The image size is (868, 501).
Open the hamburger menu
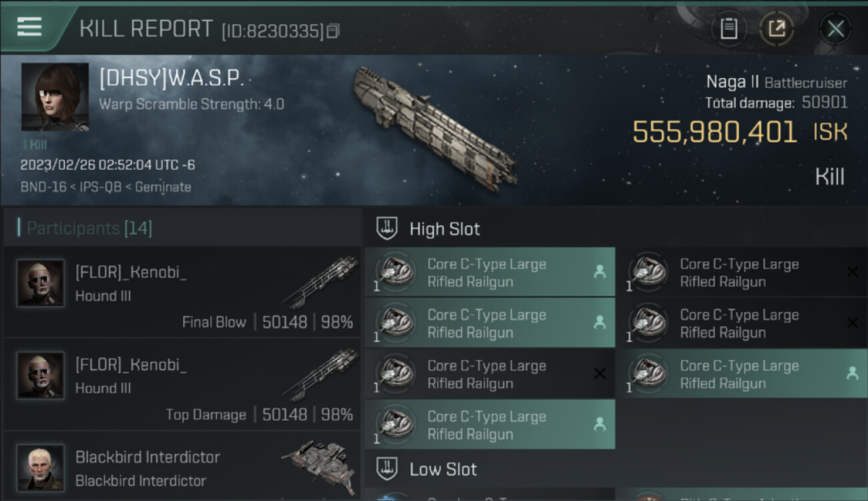(29, 27)
